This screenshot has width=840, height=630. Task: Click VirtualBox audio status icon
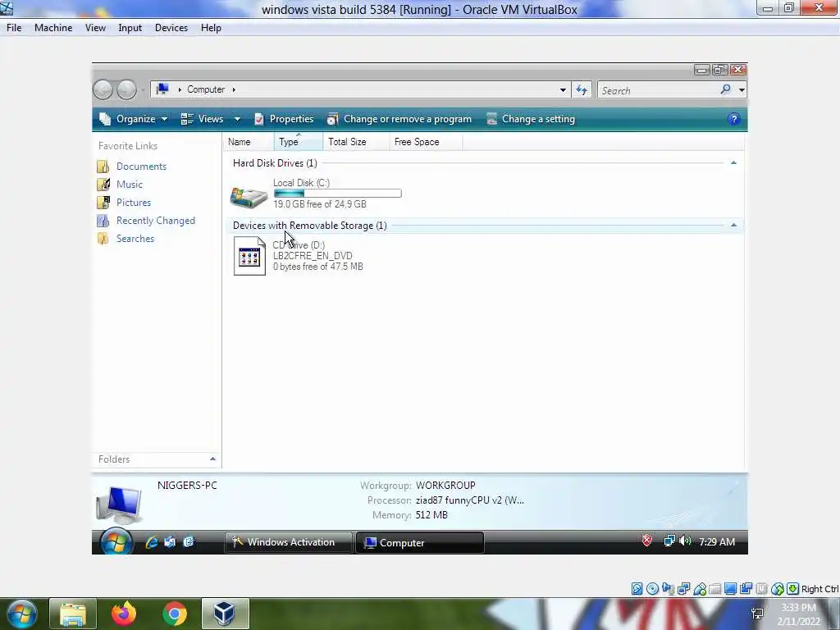point(668,589)
